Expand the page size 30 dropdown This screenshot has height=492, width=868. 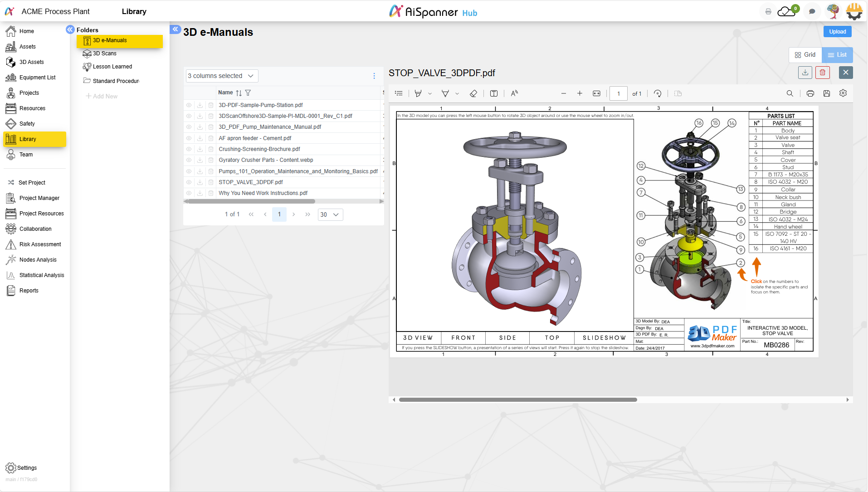330,214
